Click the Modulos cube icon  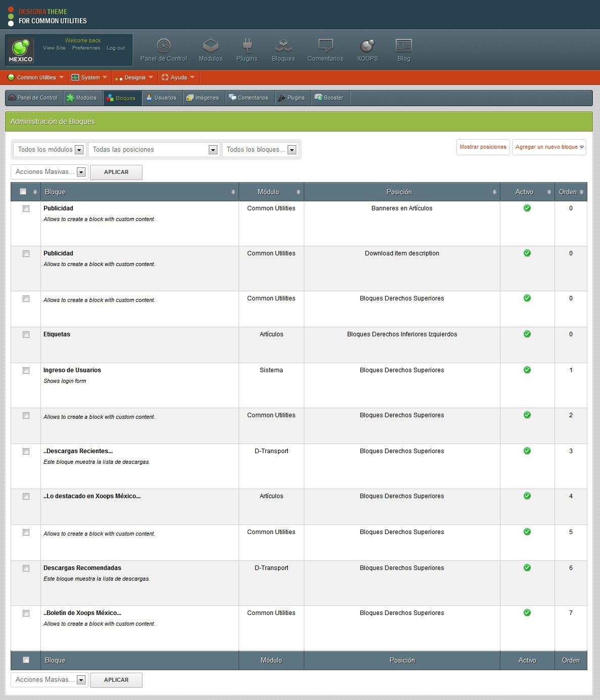(x=210, y=46)
